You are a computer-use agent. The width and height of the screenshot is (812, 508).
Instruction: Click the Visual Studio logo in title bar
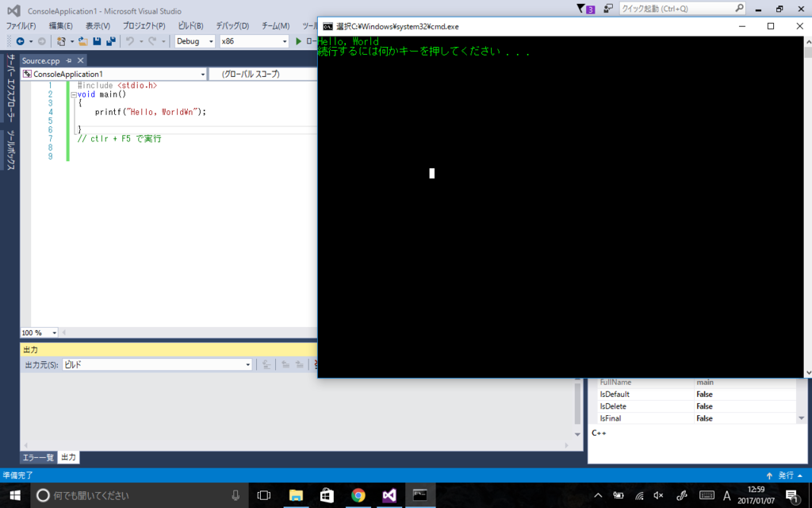coord(14,10)
